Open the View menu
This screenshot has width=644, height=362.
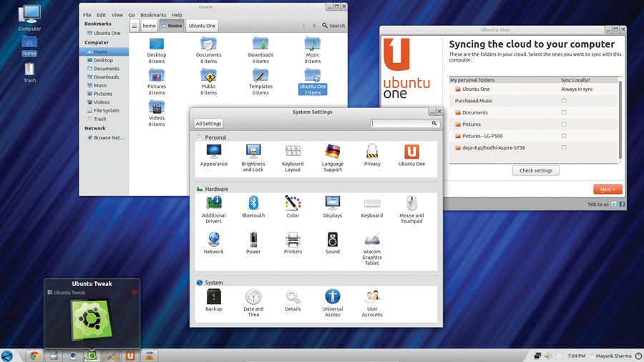(x=117, y=15)
